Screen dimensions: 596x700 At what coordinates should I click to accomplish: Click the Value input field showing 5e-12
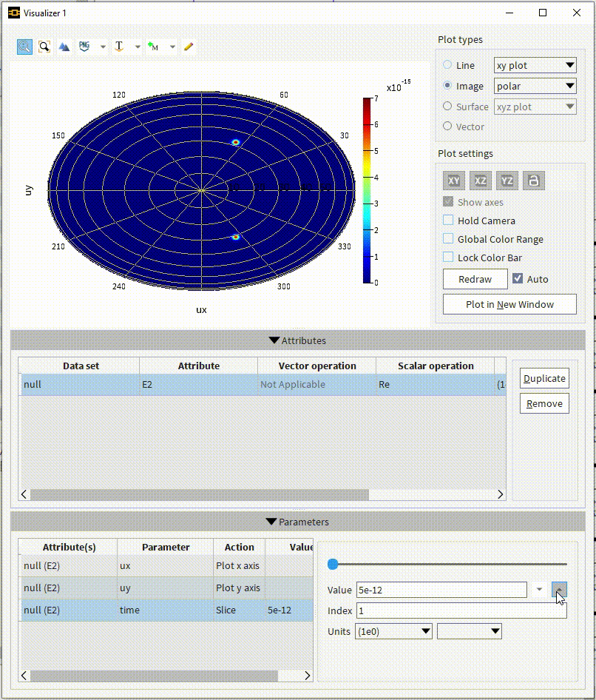[x=441, y=590]
